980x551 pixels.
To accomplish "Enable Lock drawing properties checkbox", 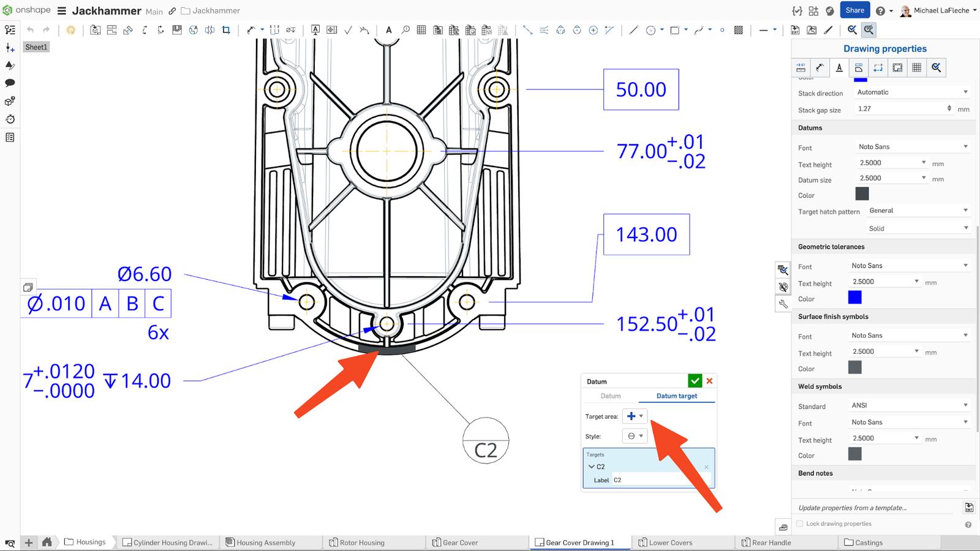I will click(x=800, y=523).
